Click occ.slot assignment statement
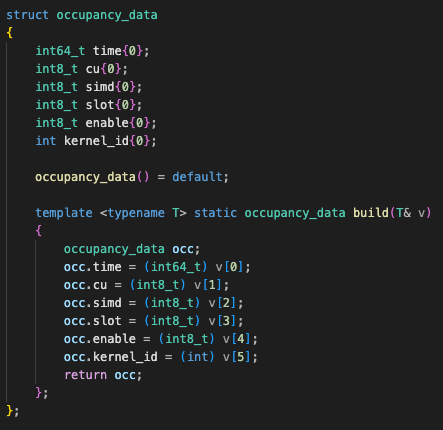443x430 pixels. (x=154, y=321)
